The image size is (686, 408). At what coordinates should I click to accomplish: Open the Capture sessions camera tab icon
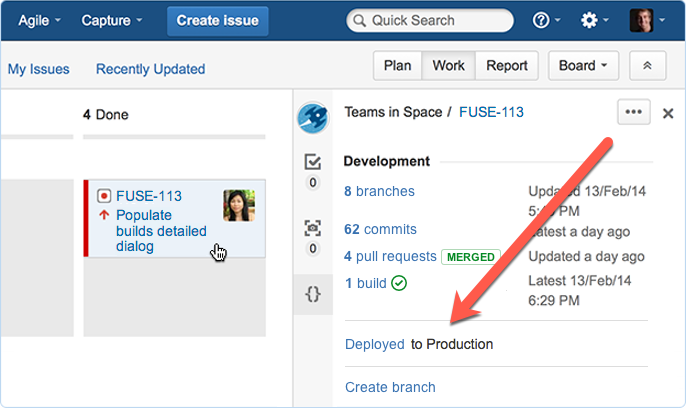click(x=313, y=228)
